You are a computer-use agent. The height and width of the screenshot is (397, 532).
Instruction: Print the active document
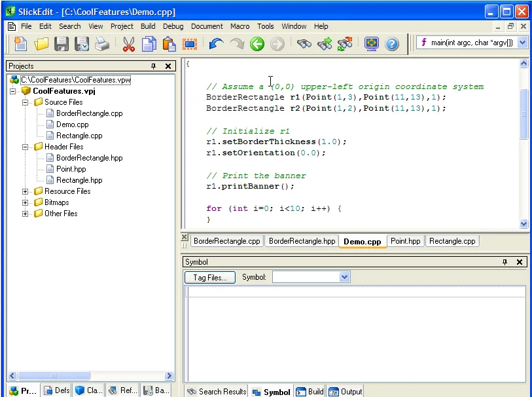101,44
